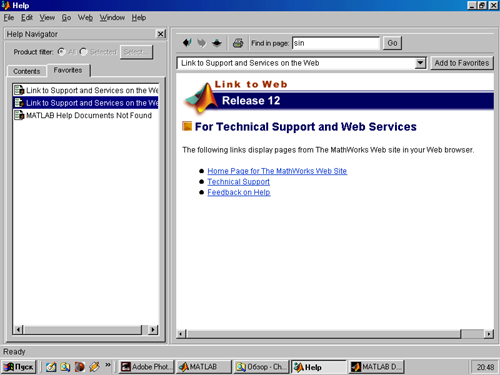
Task: Open the File menu
Action: pos(9,18)
